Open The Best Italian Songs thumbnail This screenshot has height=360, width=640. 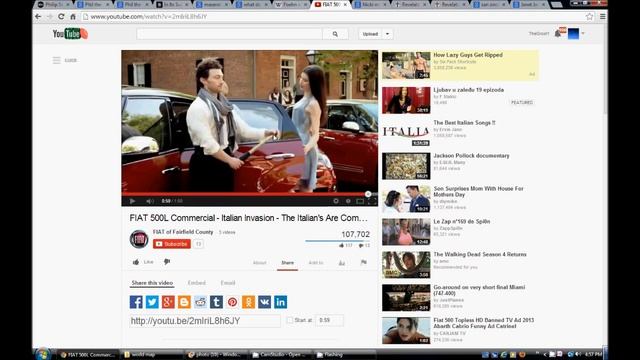406,133
